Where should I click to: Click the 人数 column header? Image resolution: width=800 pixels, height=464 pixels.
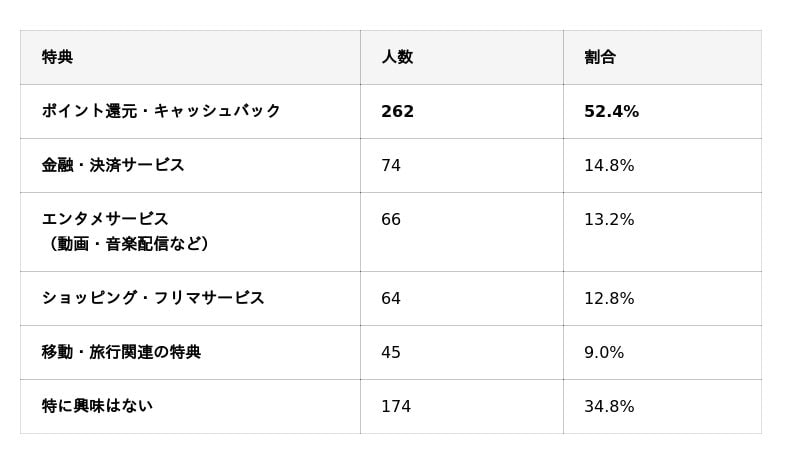tap(397, 57)
